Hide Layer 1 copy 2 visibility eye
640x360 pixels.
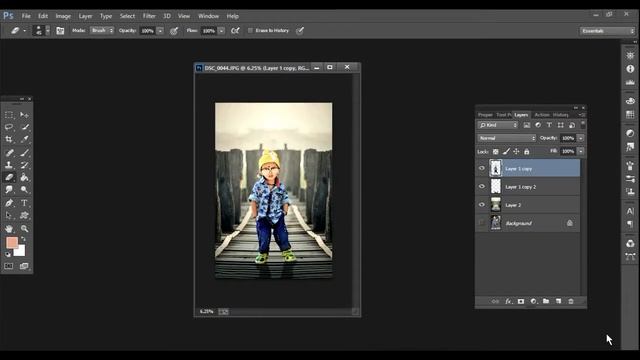point(482,187)
